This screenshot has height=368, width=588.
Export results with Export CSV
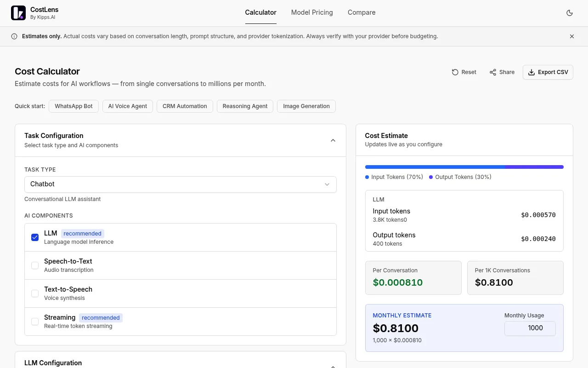tap(548, 72)
